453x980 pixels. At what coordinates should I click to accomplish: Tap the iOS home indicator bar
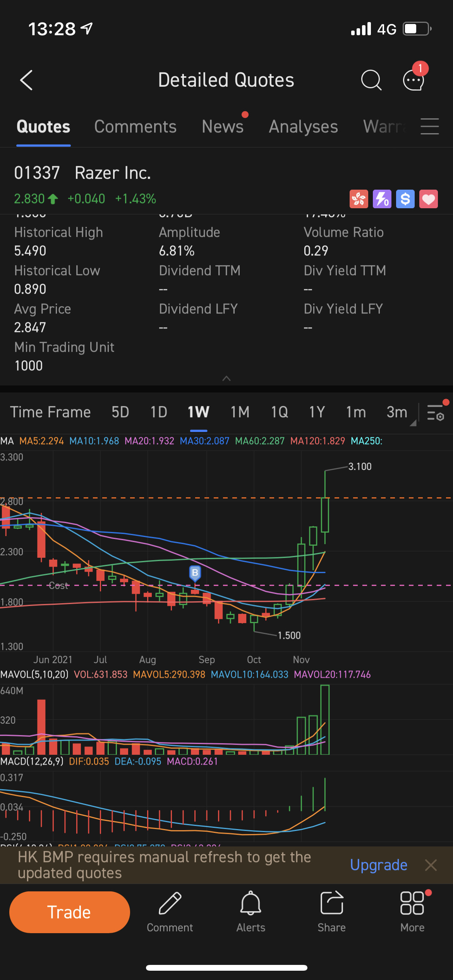coord(226,968)
